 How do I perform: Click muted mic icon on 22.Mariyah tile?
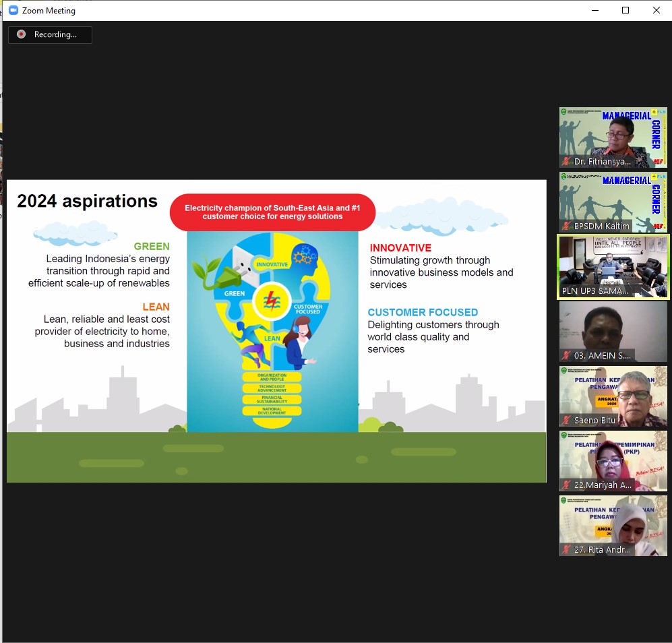[x=567, y=485]
